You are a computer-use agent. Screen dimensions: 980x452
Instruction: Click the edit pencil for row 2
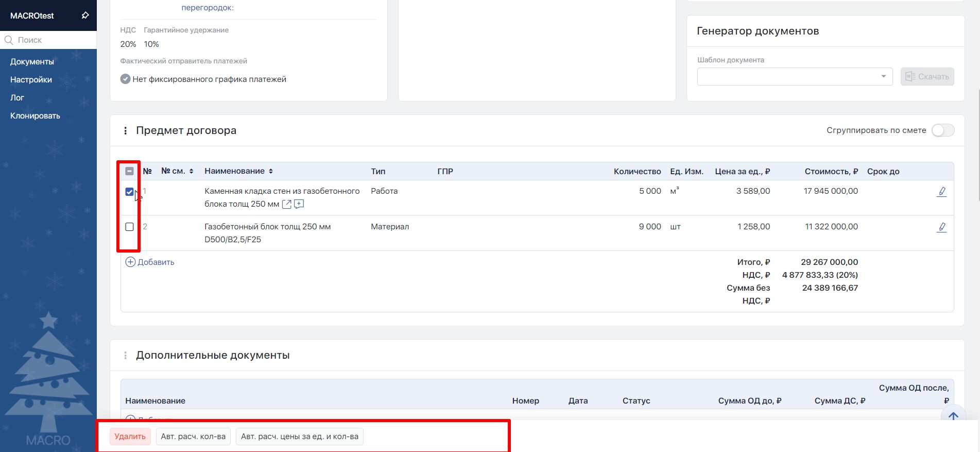[x=941, y=227]
